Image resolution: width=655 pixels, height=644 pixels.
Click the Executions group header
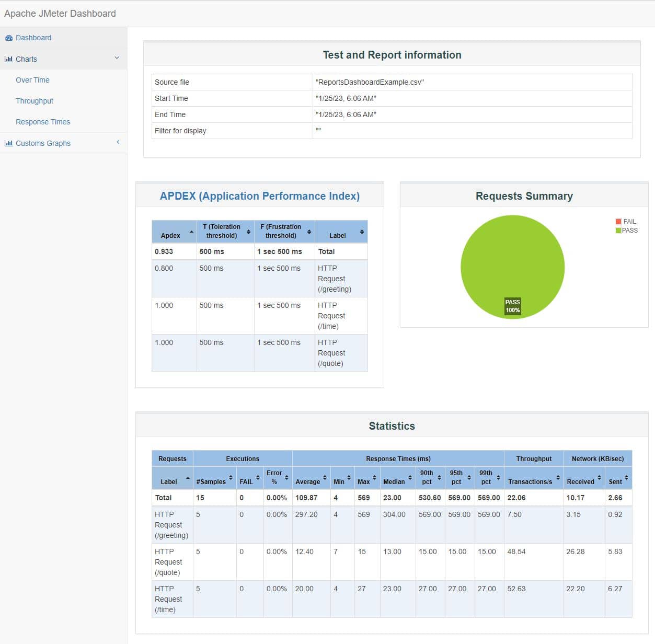coord(243,458)
